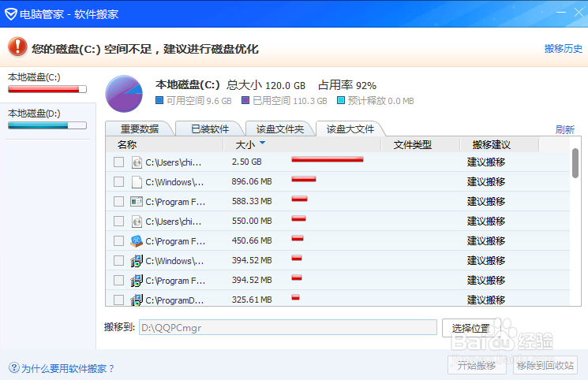
Task: Click the red exclamation warning icon
Action: pos(17,47)
